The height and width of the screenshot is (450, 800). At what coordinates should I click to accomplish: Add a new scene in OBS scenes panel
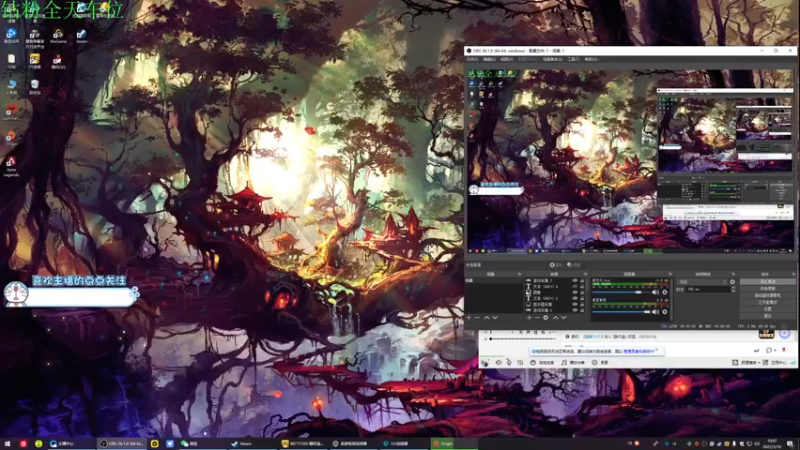[x=468, y=317]
